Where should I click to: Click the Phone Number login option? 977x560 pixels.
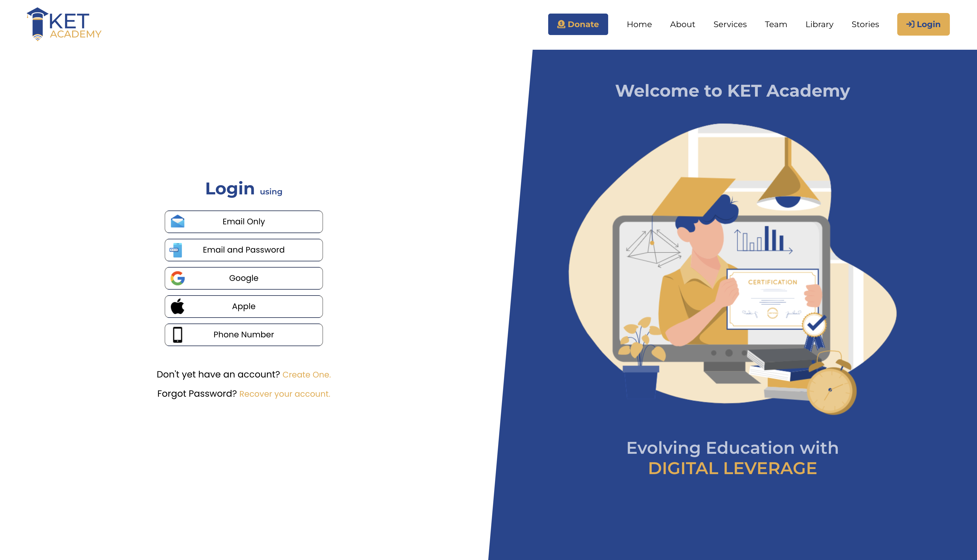[x=244, y=334]
